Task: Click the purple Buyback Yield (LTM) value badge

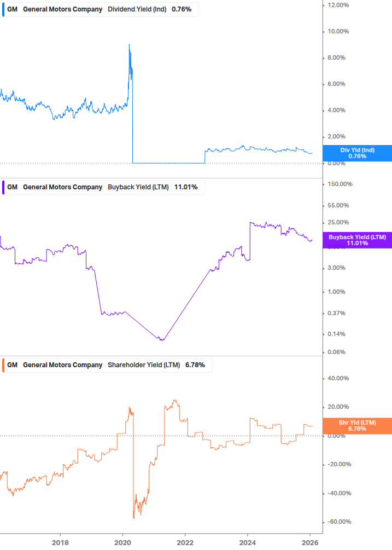Action: click(x=358, y=240)
